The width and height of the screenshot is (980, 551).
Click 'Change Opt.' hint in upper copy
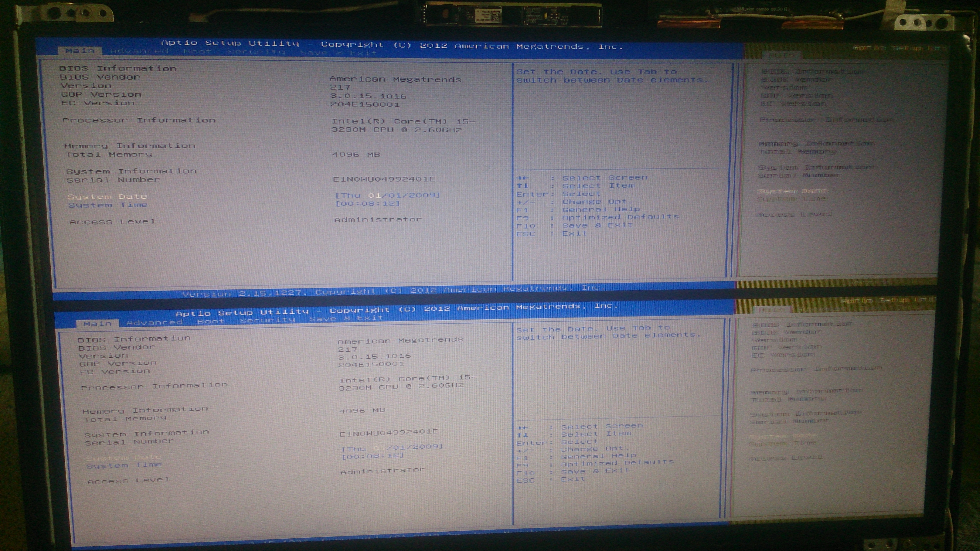point(598,202)
